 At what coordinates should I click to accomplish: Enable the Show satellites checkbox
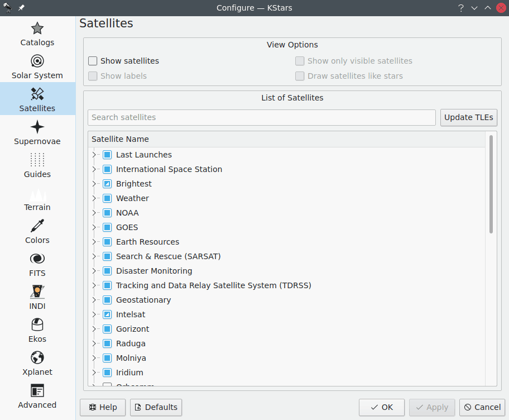point(92,61)
